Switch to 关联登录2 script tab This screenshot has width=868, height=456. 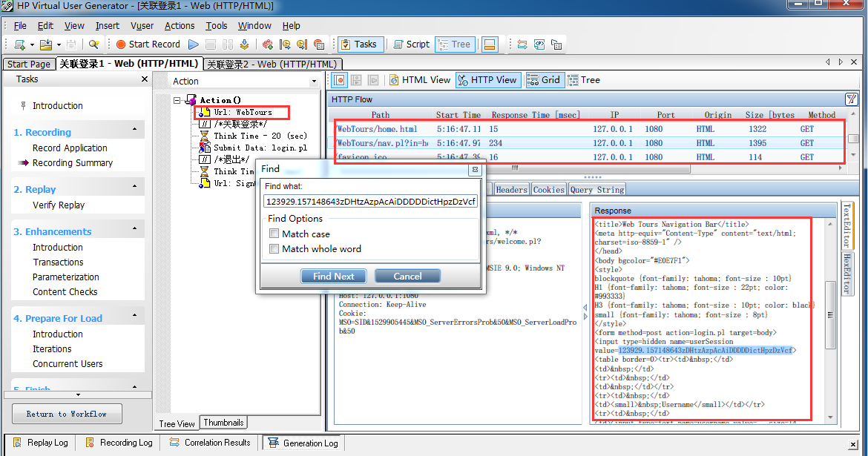pyautogui.click(x=272, y=65)
